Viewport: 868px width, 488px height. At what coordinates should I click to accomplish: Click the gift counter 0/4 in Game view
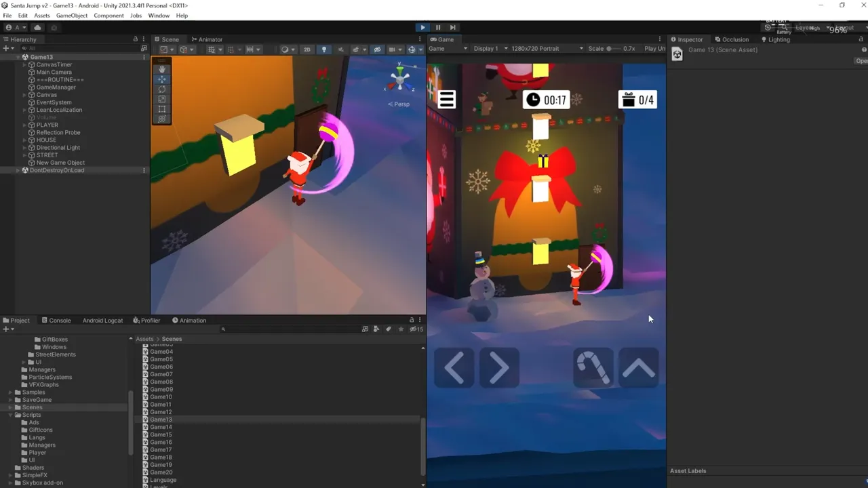[637, 100]
